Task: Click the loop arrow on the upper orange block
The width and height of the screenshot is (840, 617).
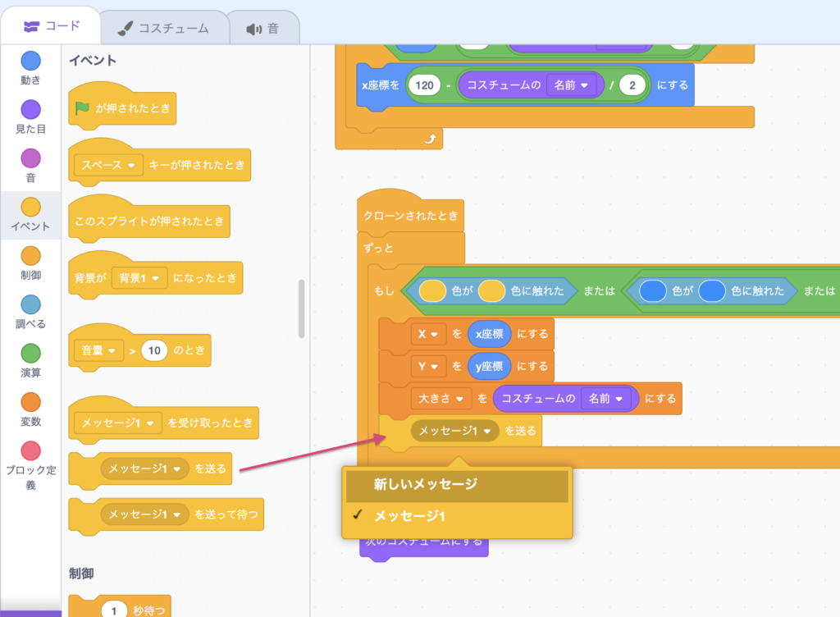Action: click(x=430, y=139)
